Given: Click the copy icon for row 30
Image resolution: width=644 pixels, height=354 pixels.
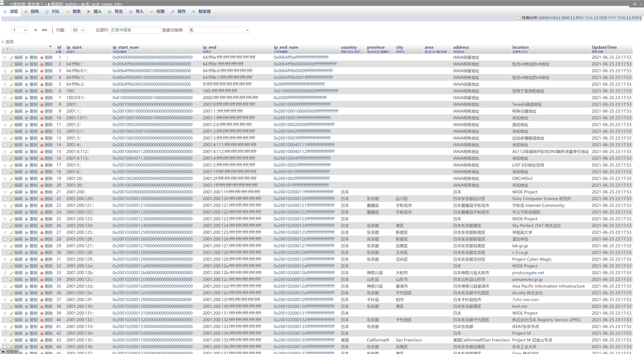Looking at the screenshot, I should (27, 253).
